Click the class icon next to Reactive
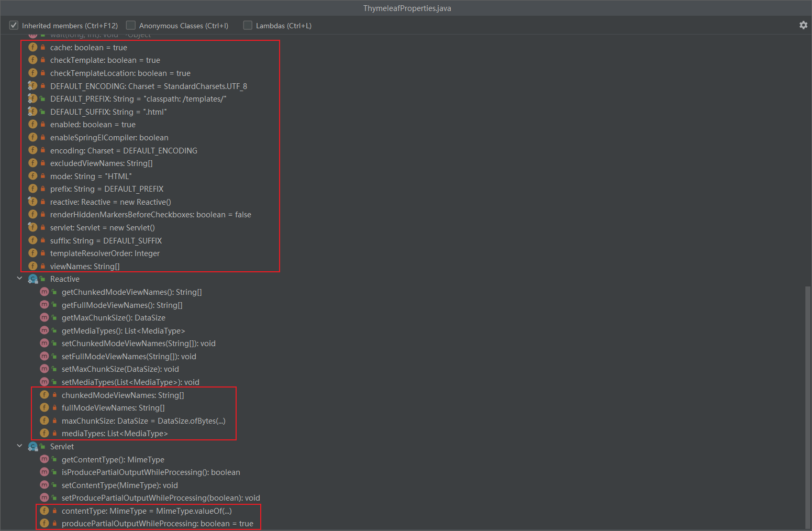The width and height of the screenshot is (812, 531). (33, 279)
